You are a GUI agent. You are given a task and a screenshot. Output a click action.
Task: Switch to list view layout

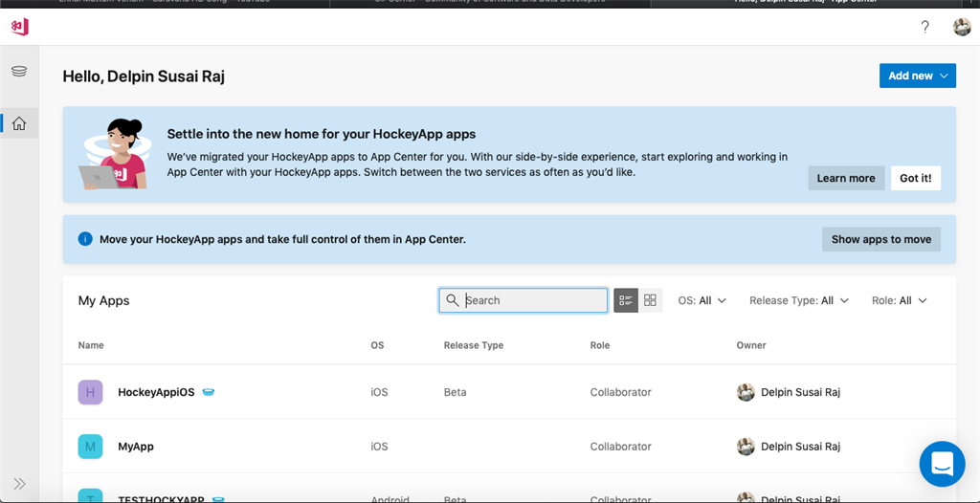626,300
